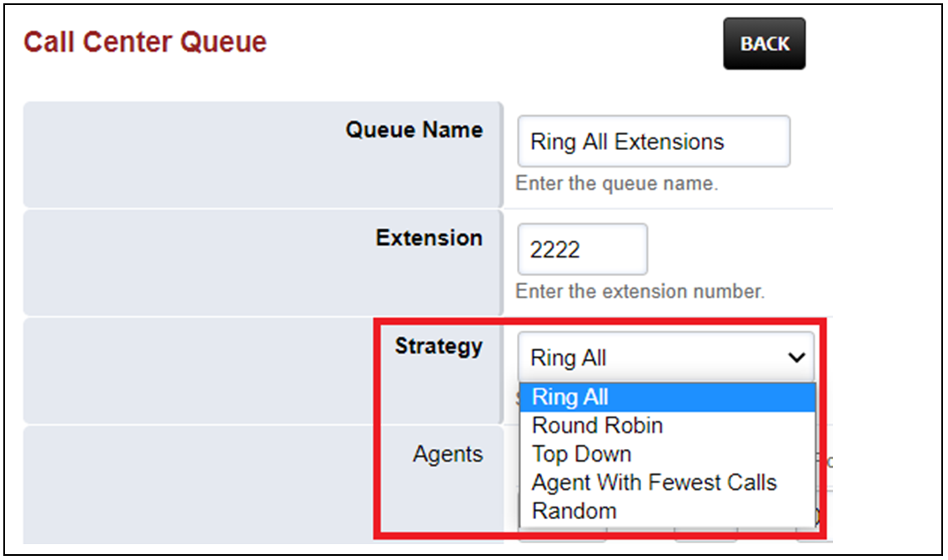
Task: Click into the Extension number field
Action: coord(582,249)
